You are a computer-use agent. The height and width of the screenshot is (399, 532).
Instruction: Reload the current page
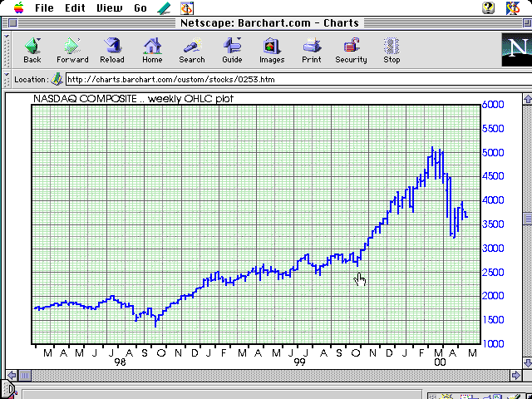pyautogui.click(x=112, y=50)
